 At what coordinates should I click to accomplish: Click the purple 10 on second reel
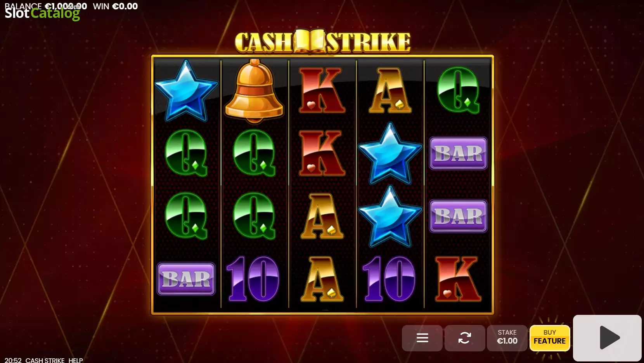click(x=253, y=279)
